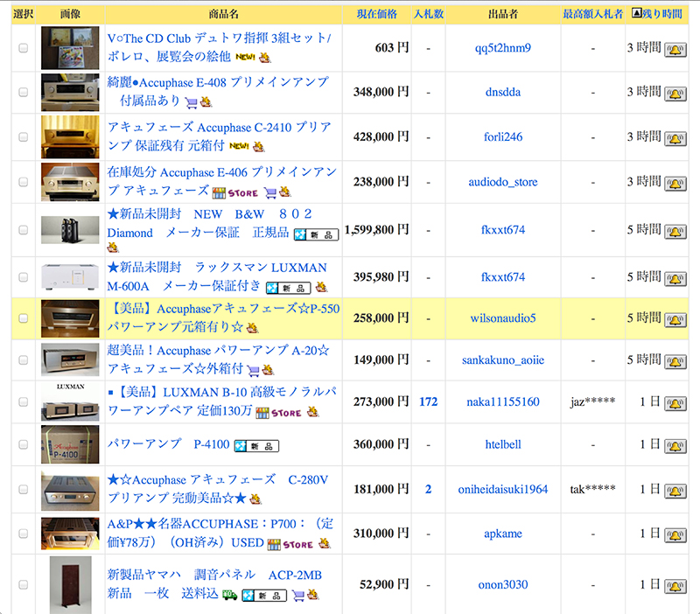Image resolution: width=700 pixels, height=614 pixels.
Task: Click STORE badge in ACCUPHASE P700 row
Action: (x=290, y=545)
